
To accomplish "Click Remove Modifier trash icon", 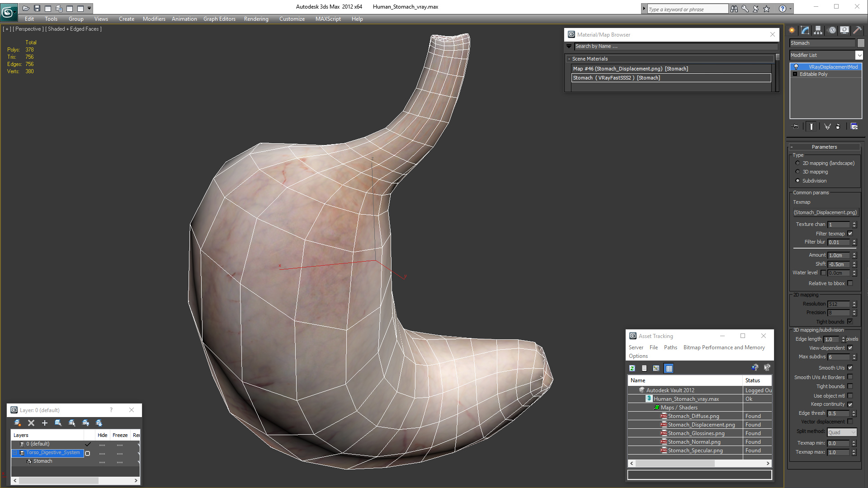I will click(838, 127).
